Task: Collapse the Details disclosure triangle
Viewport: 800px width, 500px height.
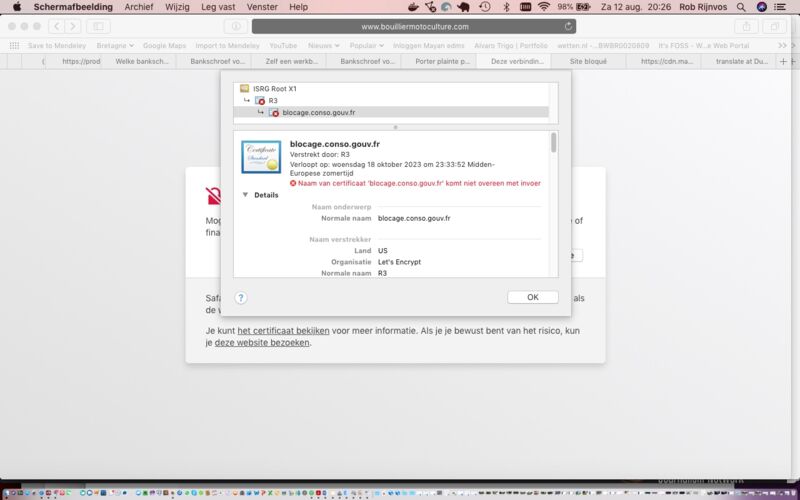Action: [x=245, y=195]
